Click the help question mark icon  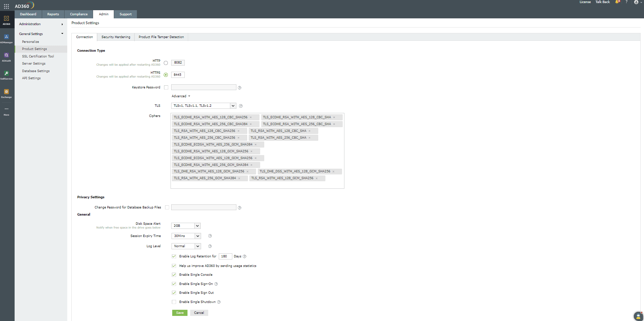627,2
